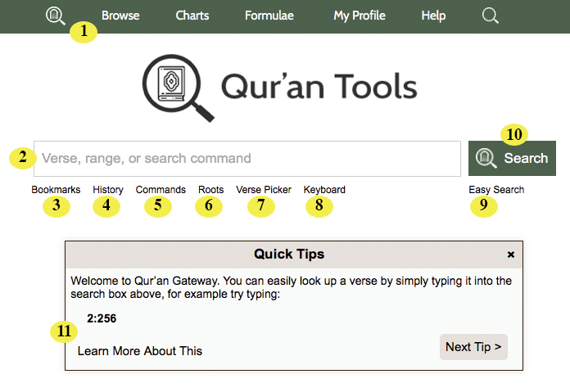The image size is (570, 392).
Task: Open the Charts menu
Action: (x=192, y=16)
